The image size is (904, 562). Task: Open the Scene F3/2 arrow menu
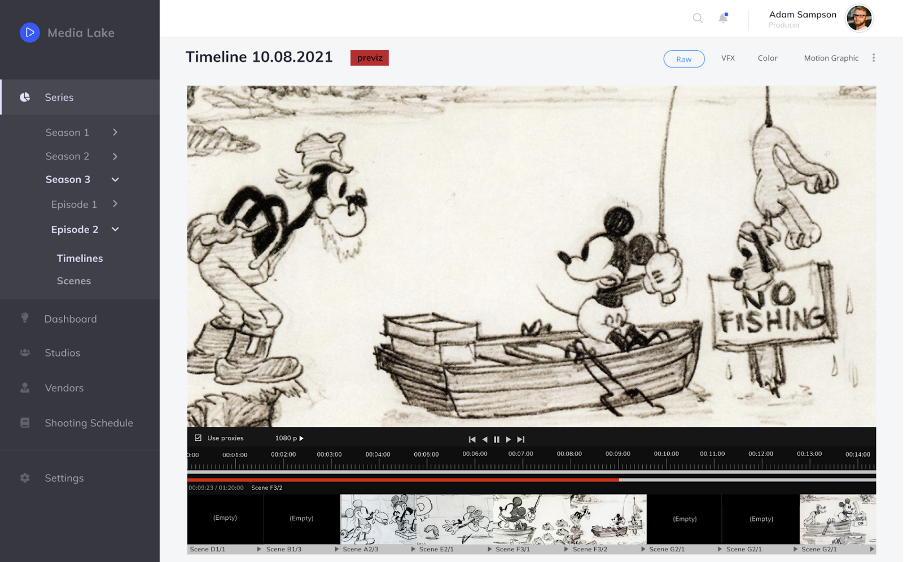pos(643,549)
